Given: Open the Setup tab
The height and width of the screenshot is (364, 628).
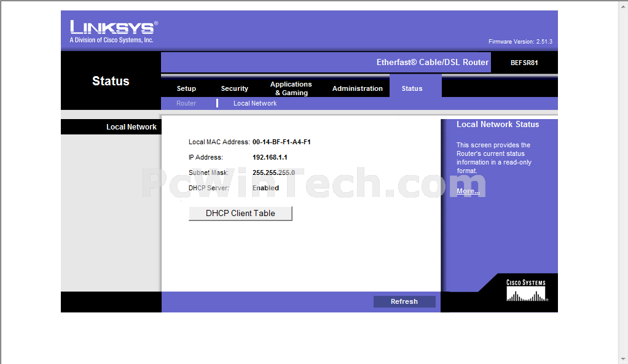Looking at the screenshot, I should 186,88.
